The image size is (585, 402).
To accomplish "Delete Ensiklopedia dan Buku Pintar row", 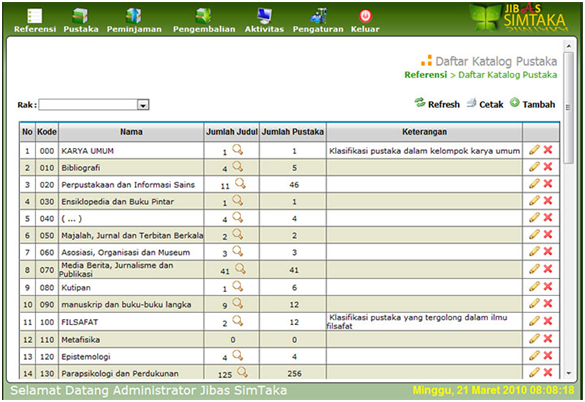I will tap(548, 200).
